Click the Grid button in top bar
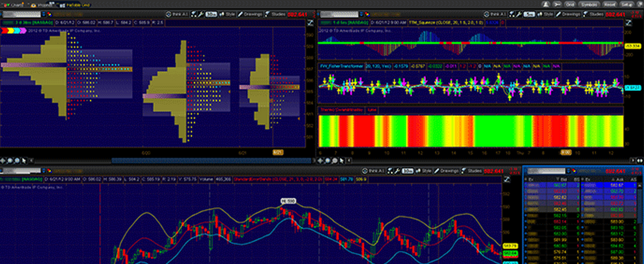This screenshot has height=264, width=644. [570, 4]
